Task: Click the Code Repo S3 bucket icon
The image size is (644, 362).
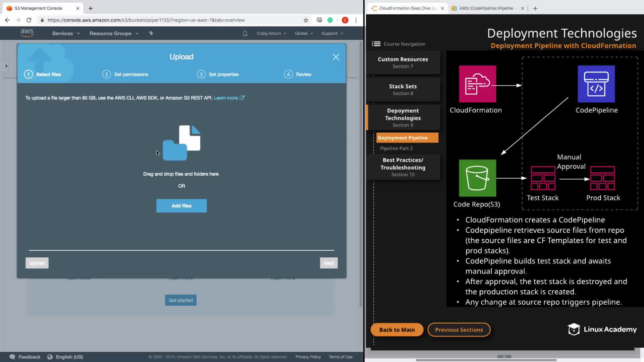Action: pyautogui.click(x=477, y=178)
